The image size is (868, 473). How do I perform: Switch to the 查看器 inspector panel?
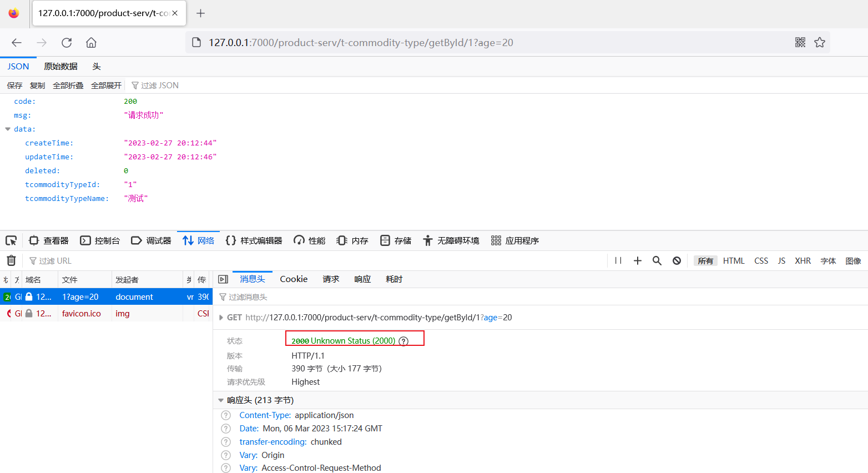point(48,240)
